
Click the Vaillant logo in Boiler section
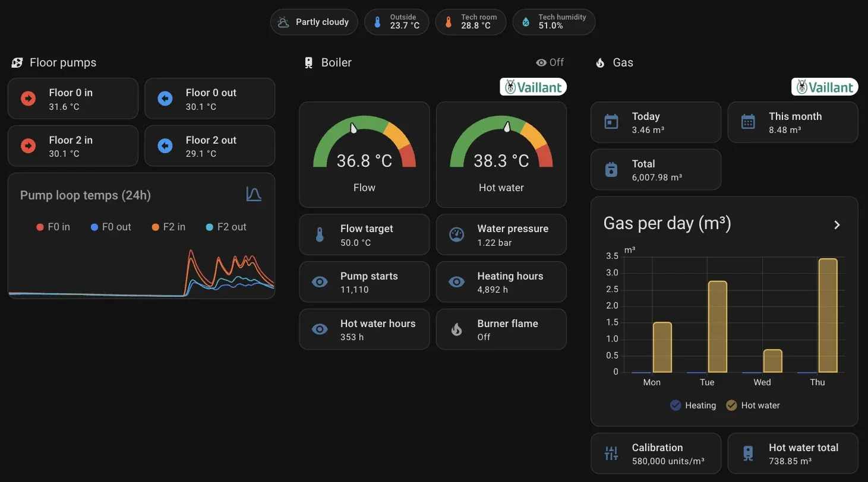tap(533, 87)
